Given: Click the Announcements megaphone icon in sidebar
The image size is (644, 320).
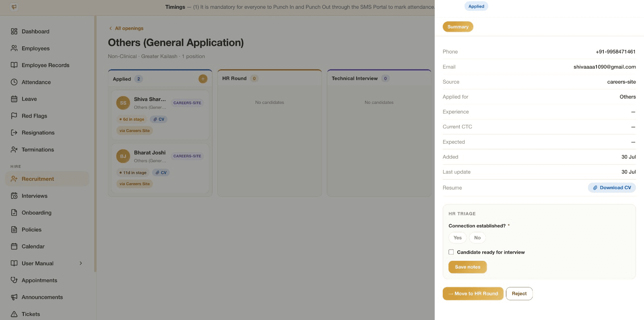Looking at the screenshot, I should [x=14, y=297].
